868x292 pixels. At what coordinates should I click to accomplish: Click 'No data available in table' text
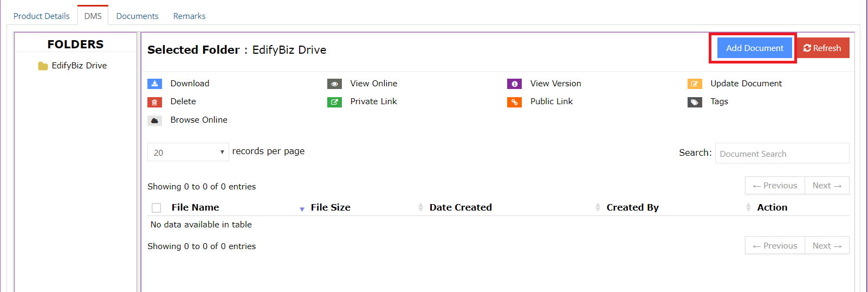coord(201,225)
